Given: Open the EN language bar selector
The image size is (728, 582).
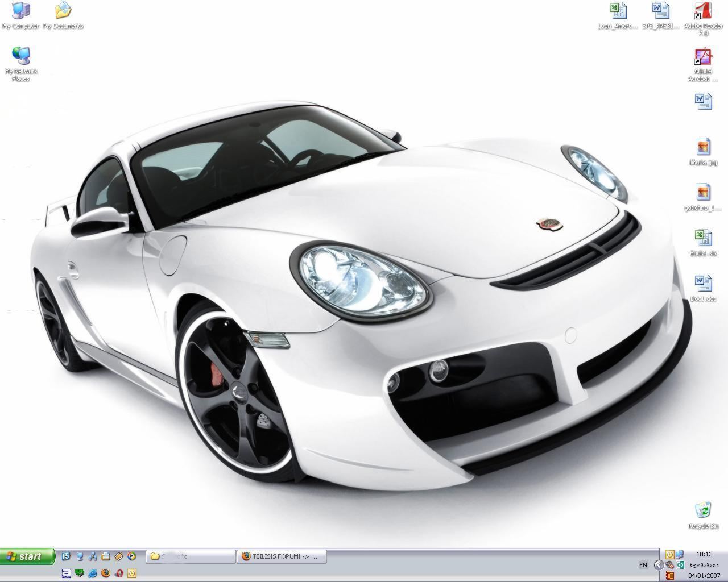Looking at the screenshot, I should pos(643,565).
